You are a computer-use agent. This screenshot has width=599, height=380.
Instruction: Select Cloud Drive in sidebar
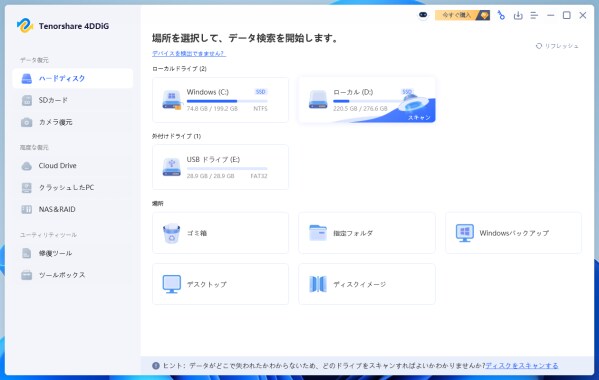[x=73, y=166]
